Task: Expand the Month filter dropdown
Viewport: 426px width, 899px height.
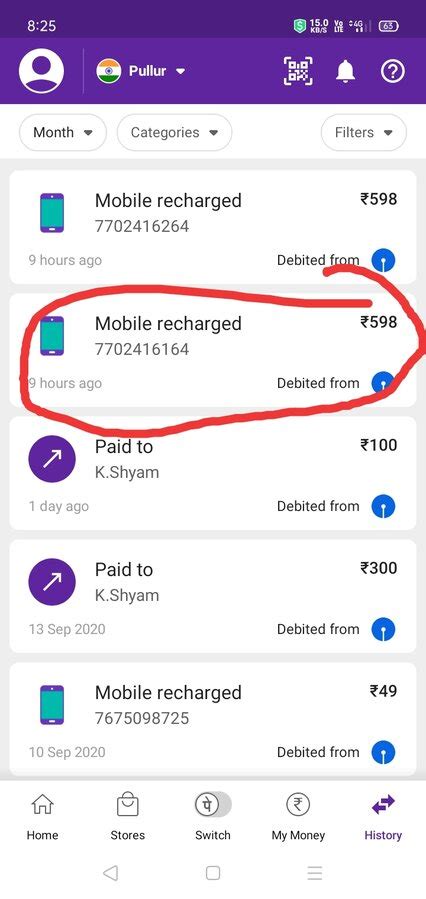Action: (63, 132)
